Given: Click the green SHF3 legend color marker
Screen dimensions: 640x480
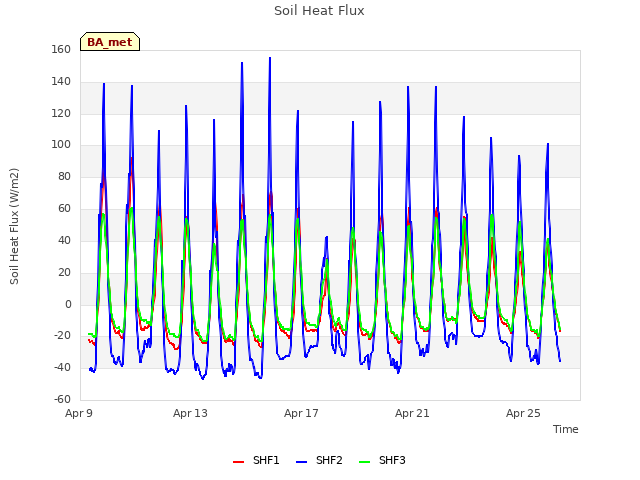Looking at the screenshot, I should click(x=364, y=462).
